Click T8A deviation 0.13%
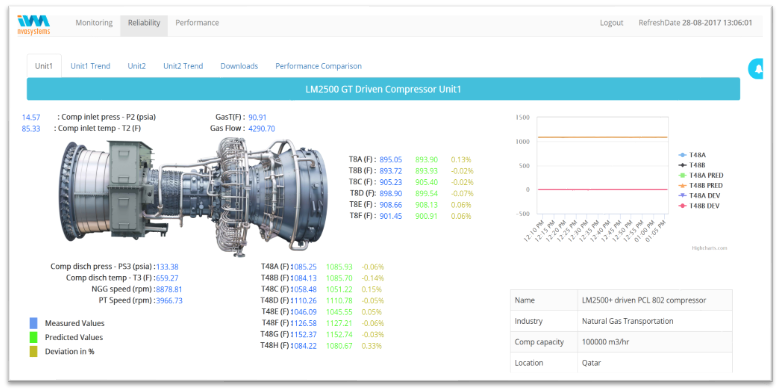 coord(461,160)
